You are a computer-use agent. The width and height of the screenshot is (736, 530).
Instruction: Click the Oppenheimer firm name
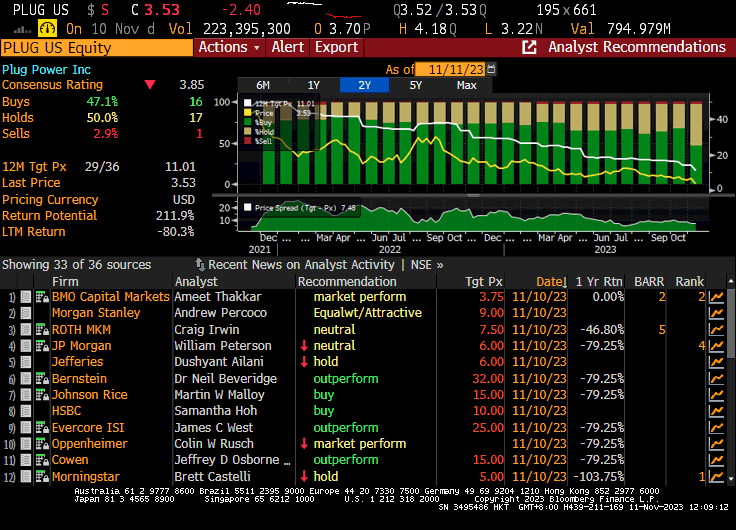(89, 444)
